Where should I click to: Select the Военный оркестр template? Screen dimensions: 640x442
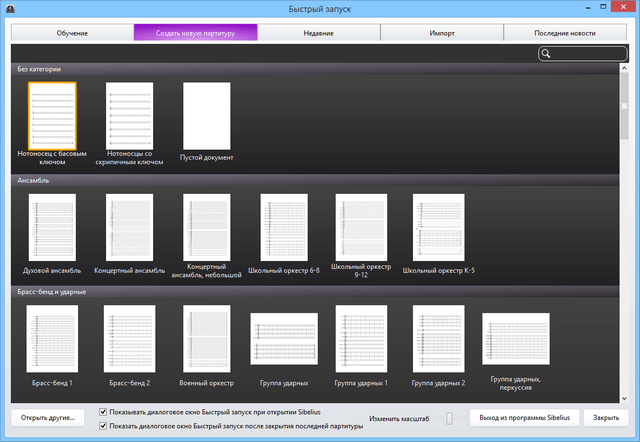206,339
